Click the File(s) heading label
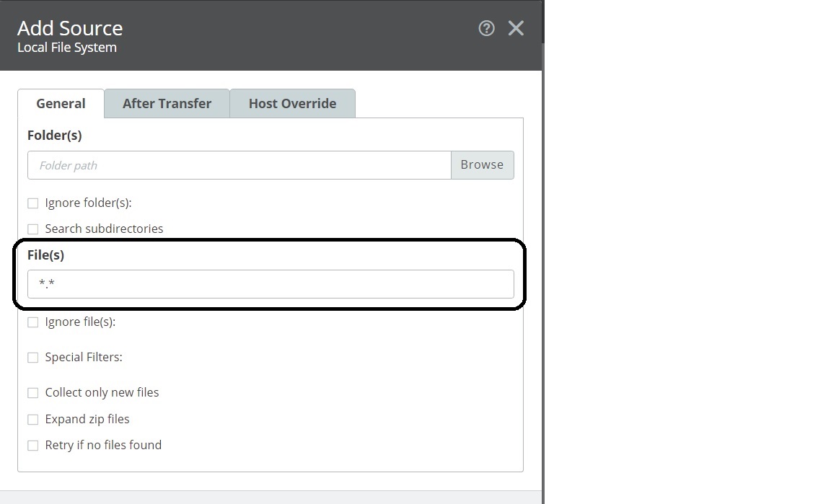Image resolution: width=831 pixels, height=504 pixels. (x=45, y=255)
